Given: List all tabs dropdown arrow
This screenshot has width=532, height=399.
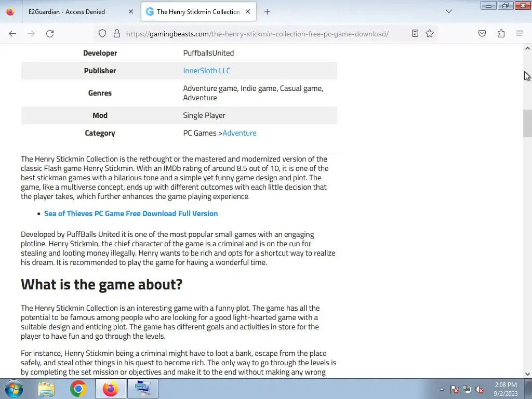Looking at the screenshot, I should click(448, 11).
